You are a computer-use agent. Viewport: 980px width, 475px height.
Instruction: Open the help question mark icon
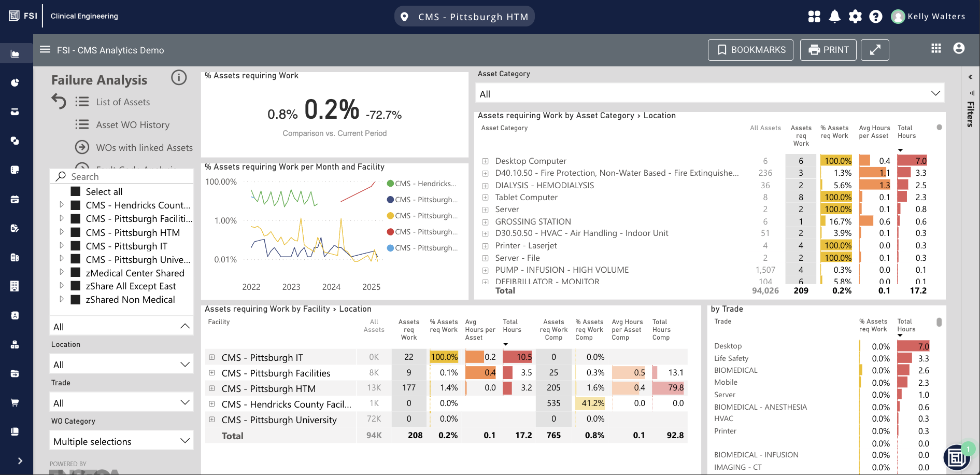[x=876, y=17]
